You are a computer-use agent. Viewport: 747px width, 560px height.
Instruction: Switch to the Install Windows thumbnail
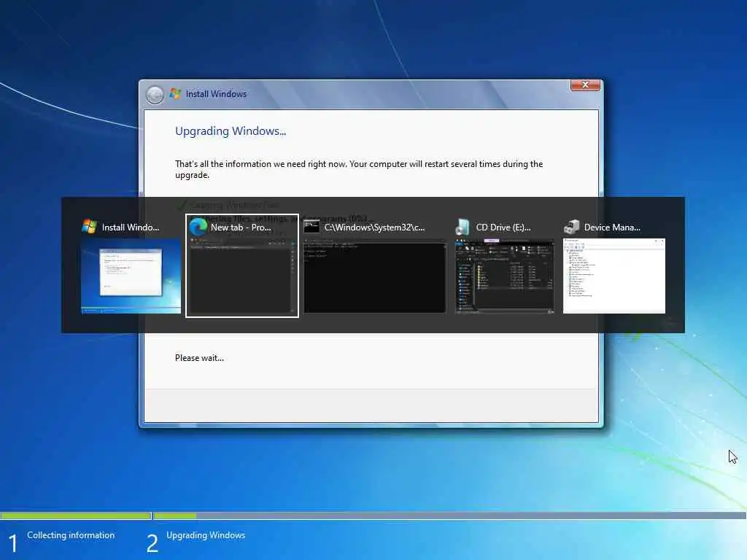(x=131, y=276)
